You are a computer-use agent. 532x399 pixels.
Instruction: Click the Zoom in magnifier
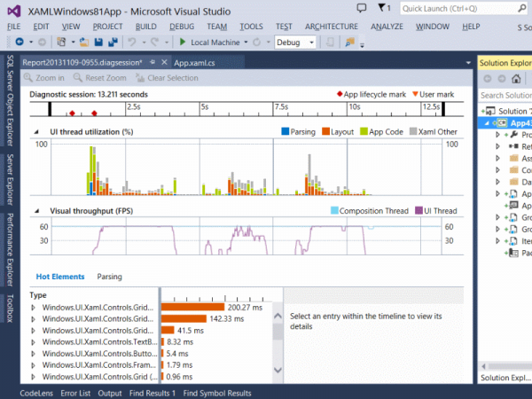click(28, 78)
